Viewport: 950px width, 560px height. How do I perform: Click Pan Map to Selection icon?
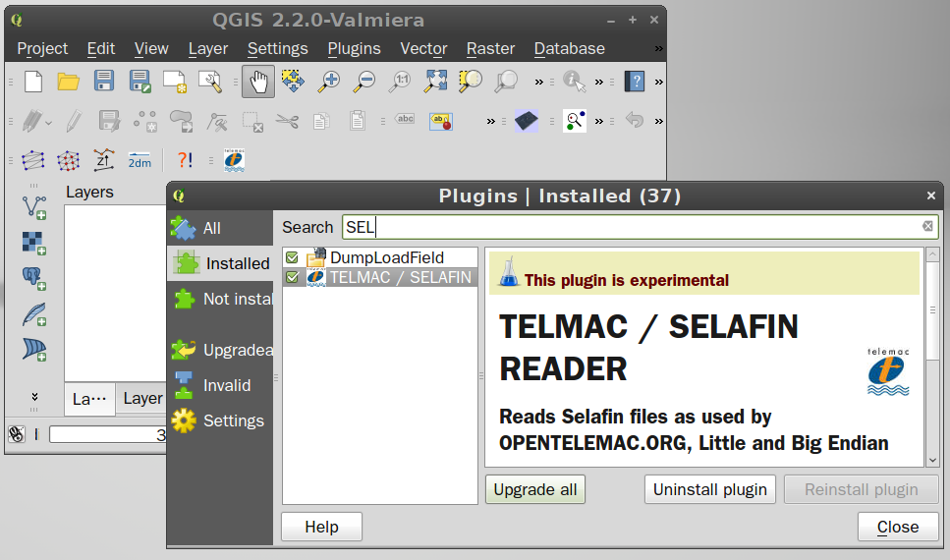[293, 82]
